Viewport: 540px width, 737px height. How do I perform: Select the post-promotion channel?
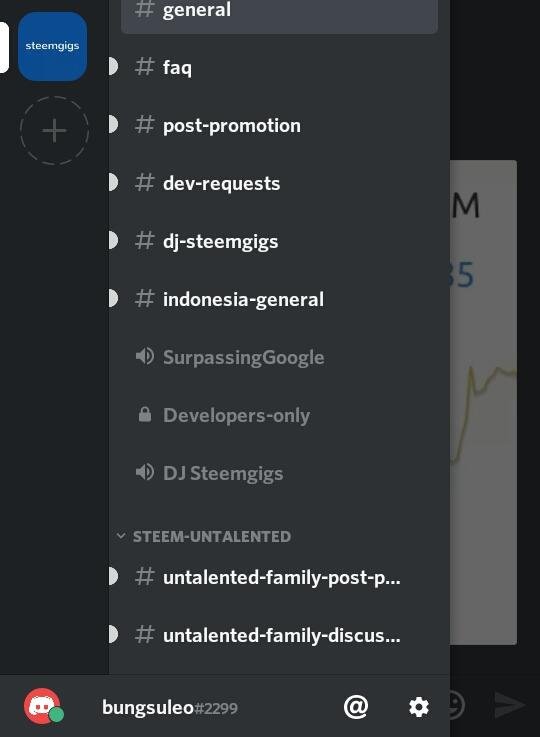point(279,125)
